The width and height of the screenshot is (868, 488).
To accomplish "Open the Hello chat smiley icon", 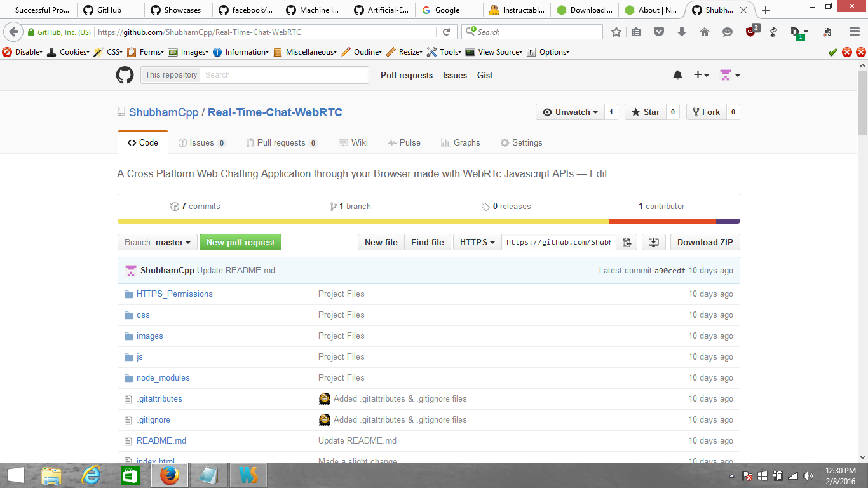I will pos(728,32).
